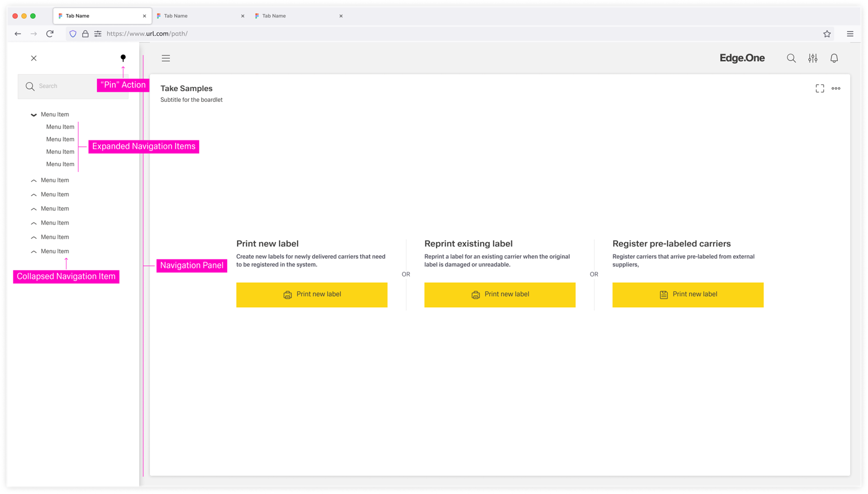The height and width of the screenshot is (494, 868).
Task: Click the button under Reprint existing label
Action: pyautogui.click(x=500, y=295)
